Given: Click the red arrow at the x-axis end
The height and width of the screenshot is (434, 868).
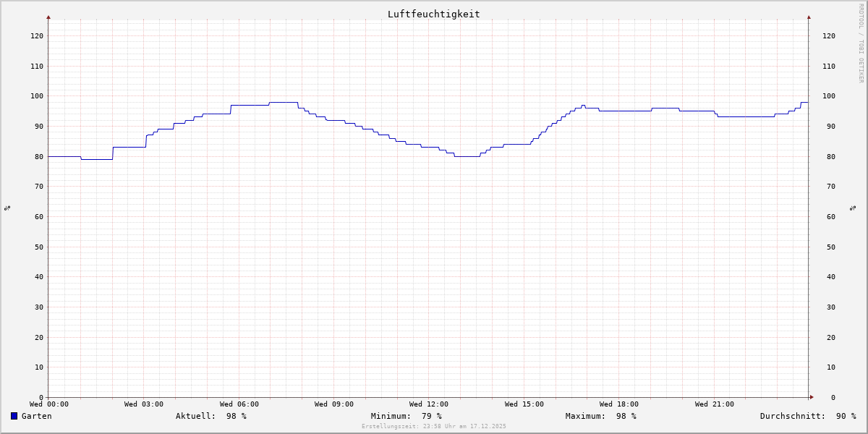Looking at the screenshot, I should [x=811, y=397].
